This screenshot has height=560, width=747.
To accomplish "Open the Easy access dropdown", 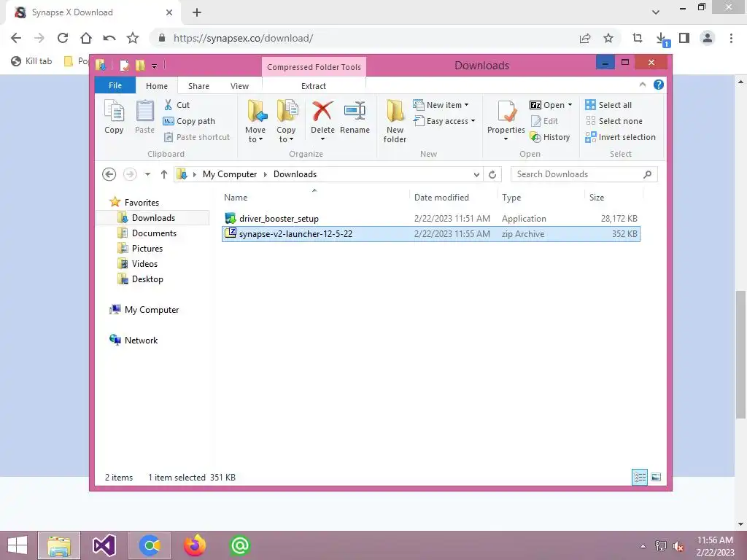I will click(444, 121).
